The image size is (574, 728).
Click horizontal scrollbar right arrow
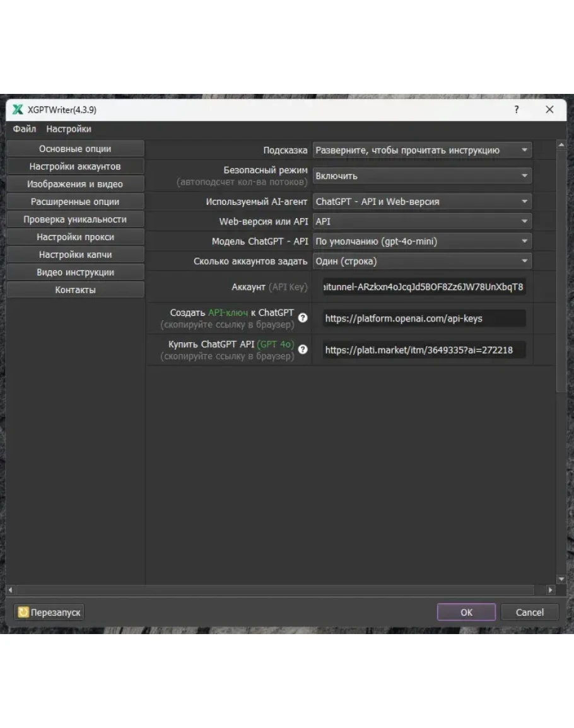click(x=551, y=590)
